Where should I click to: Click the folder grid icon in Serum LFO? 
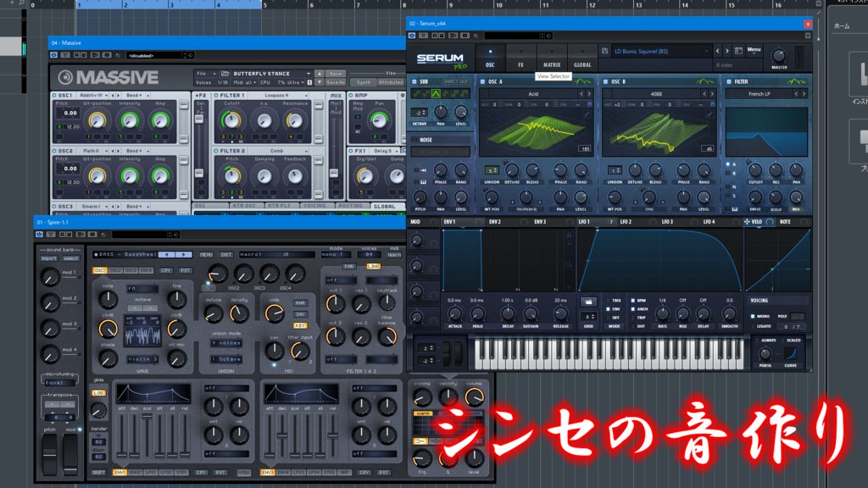coord(588,302)
